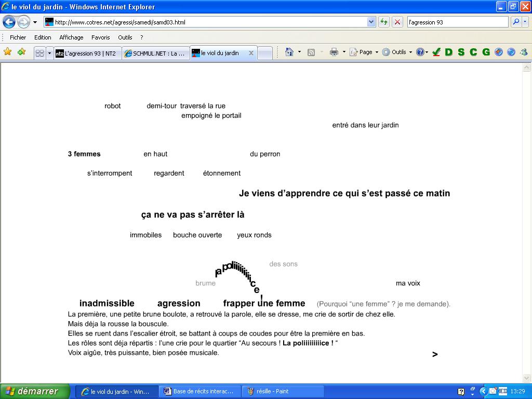
Task: Click the scrollbar down arrow
Action: [x=526, y=378]
